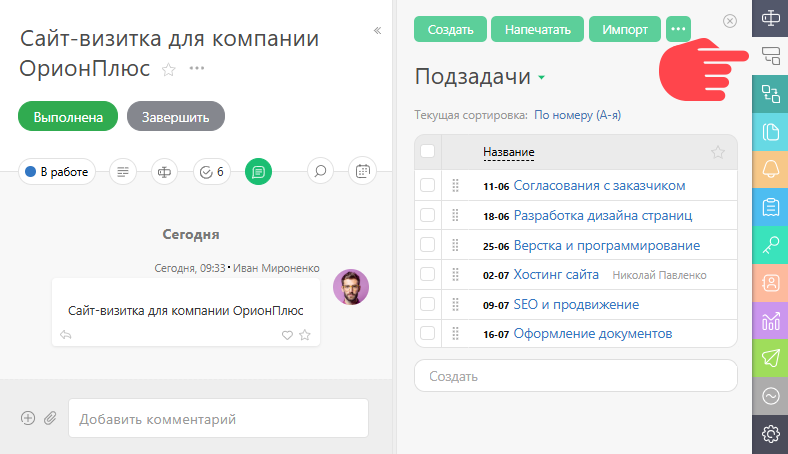The height and width of the screenshot is (454, 788).
Task: Click the search magnifier icon
Action: pyautogui.click(x=320, y=172)
